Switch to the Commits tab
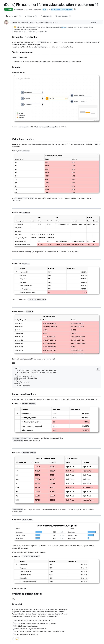 [x=30, y=16]
